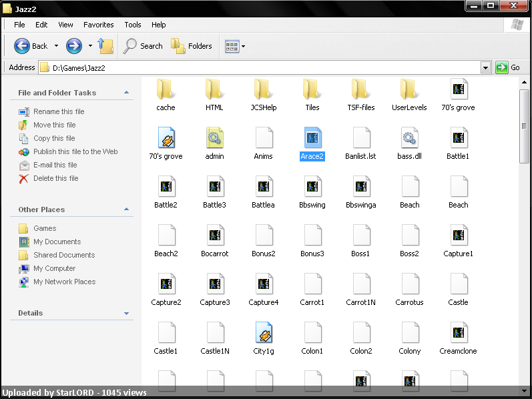Collapse the Other Places panel
Image resolution: width=532 pixels, height=399 pixels.
point(126,209)
